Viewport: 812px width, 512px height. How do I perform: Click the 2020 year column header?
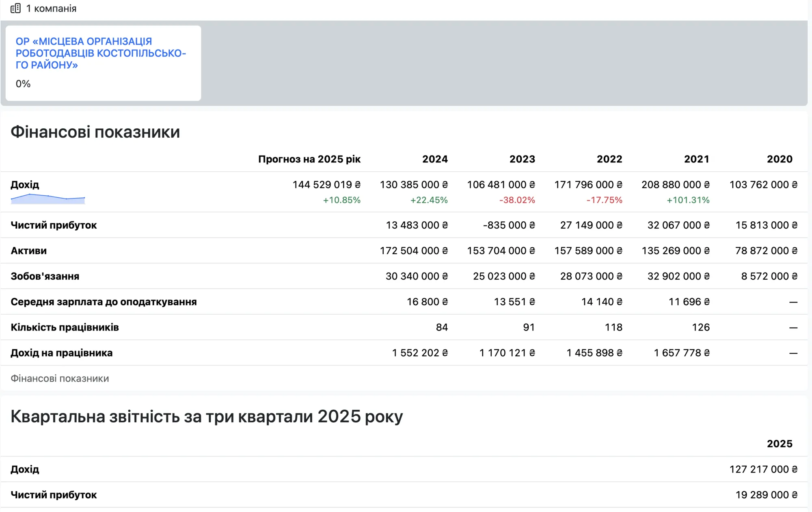pos(780,159)
